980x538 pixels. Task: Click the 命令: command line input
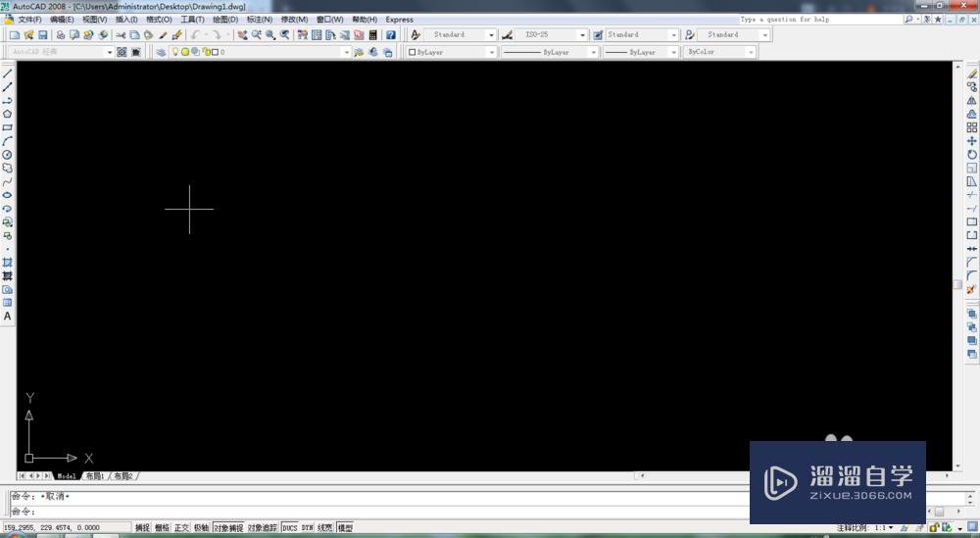tap(379, 512)
